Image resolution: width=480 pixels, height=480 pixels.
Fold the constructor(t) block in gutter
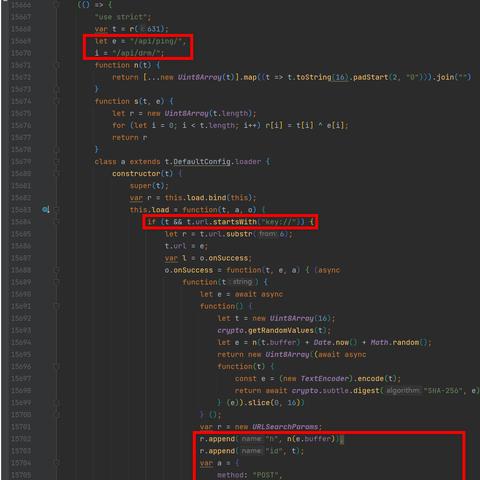coord(57,174)
